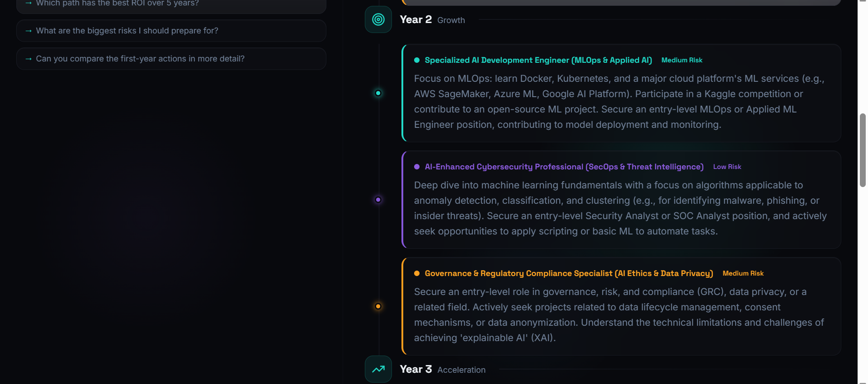Screen dimensions: 868x384
Task: Click the page's vertical scrollbar thumb
Action: pos(863,150)
